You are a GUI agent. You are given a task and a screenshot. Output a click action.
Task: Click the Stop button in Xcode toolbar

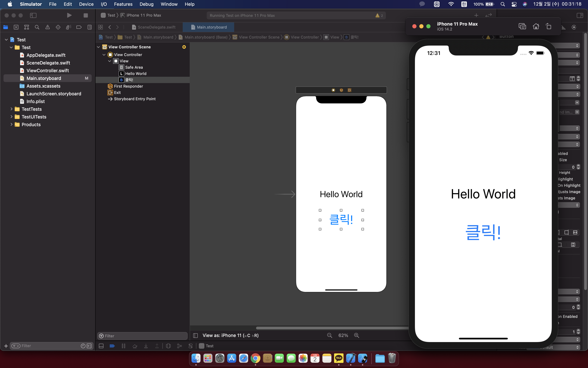pyautogui.click(x=86, y=15)
